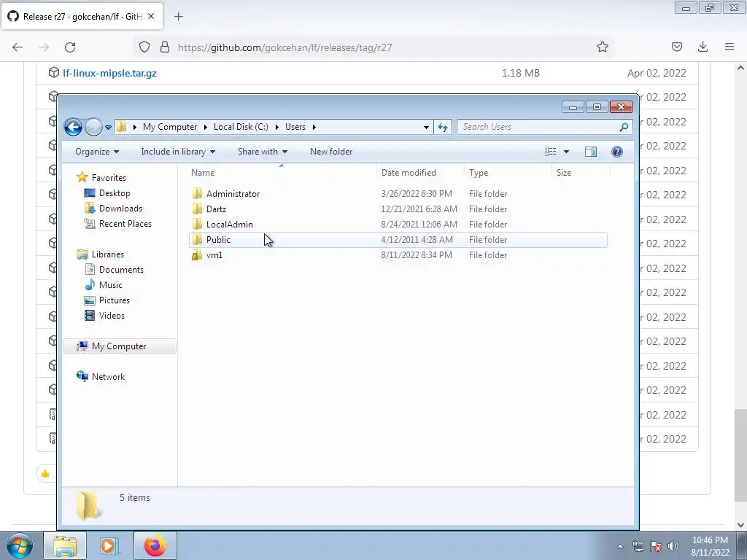
Task: Click the refresh button in Explorer address bar
Action: pyautogui.click(x=443, y=127)
